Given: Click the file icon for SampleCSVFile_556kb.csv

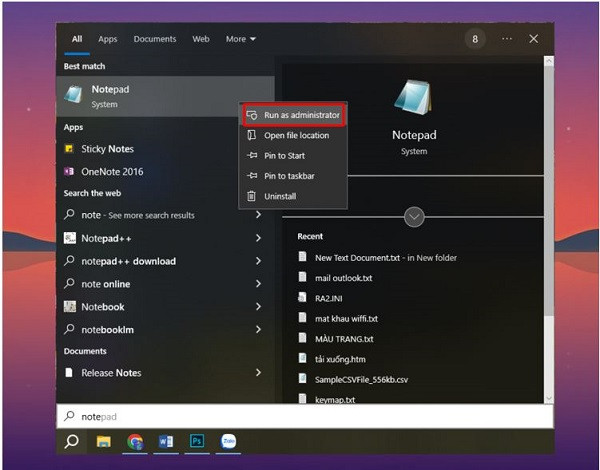Looking at the screenshot, I should (302, 379).
